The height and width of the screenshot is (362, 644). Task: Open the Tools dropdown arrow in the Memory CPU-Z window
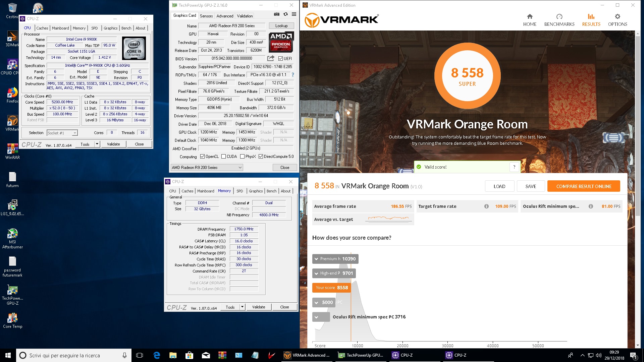pos(242,307)
